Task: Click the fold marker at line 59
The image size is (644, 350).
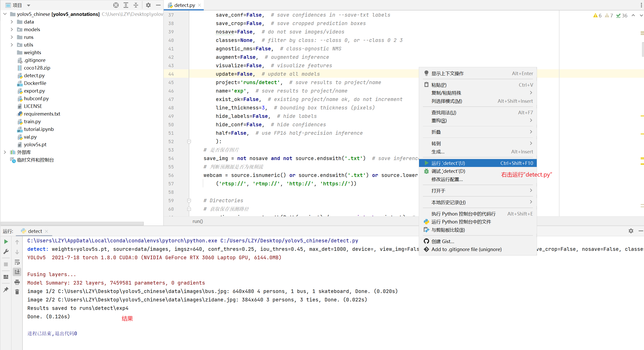Action: (189, 200)
